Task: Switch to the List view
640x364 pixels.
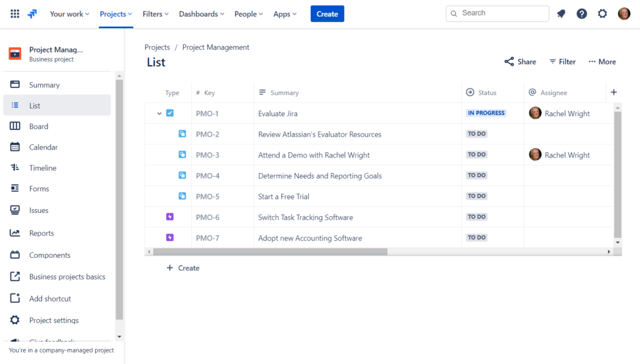Action: (57, 105)
